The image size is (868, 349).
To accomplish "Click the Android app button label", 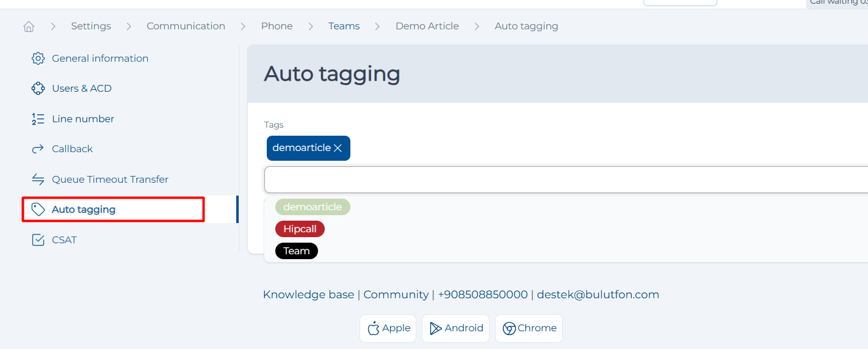I will [x=464, y=329].
